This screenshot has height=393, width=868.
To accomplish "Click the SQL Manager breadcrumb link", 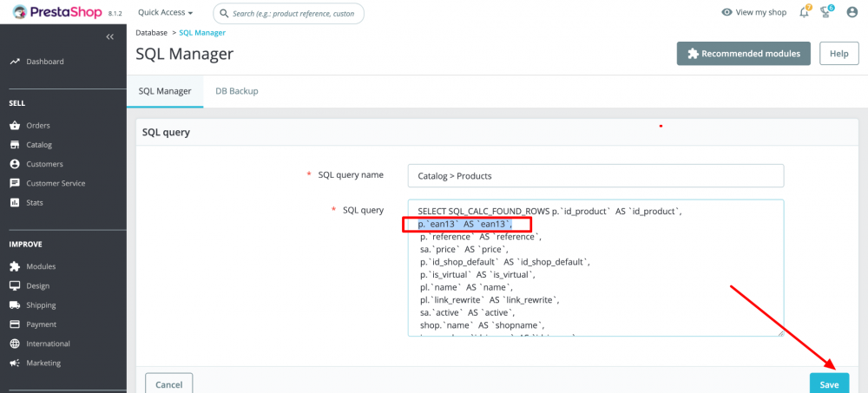I will pyautogui.click(x=202, y=33).
